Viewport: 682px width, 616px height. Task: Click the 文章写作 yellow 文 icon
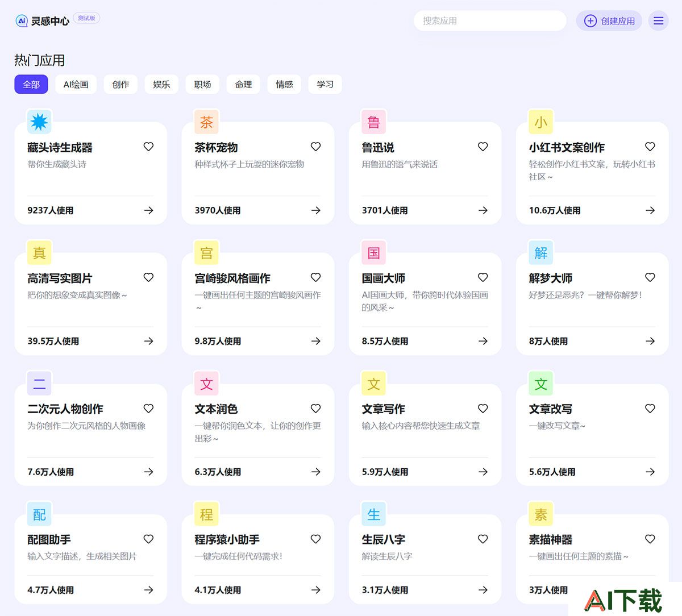pyautogui.click(x=373, y=383)
